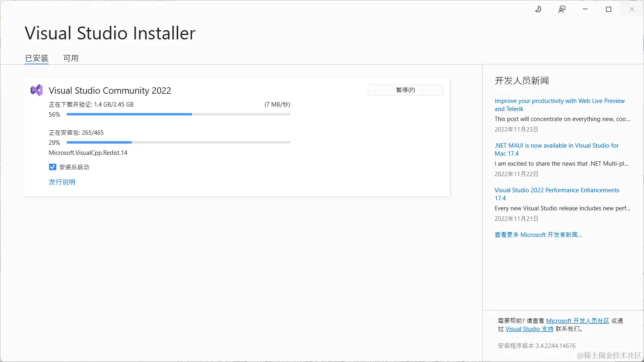
Task: Click the Microsoft.VisualCpp.Redist.14 package name
Action: (x=88, y=153)
